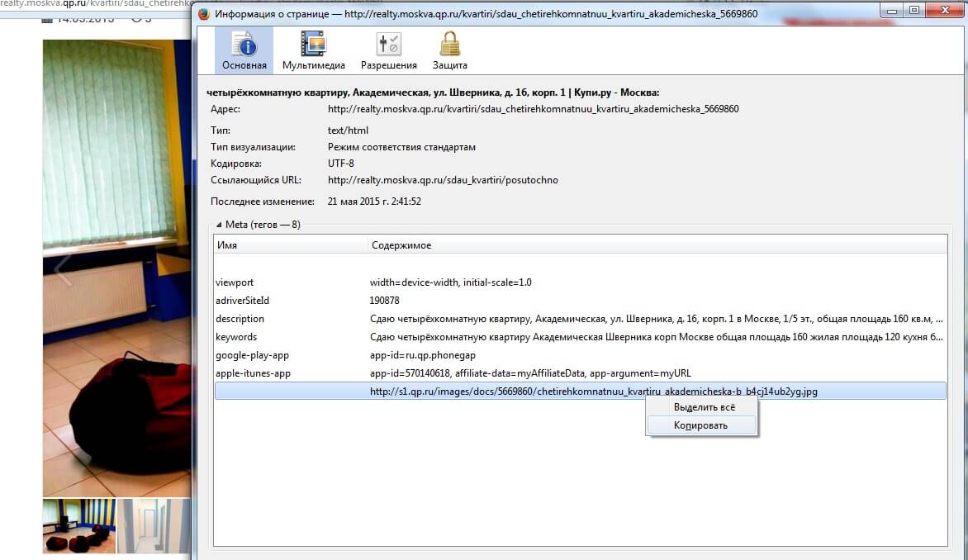Viewport: 968px width, 560px height.
Task: Close the page info window
Action: (x=945, y=10)
